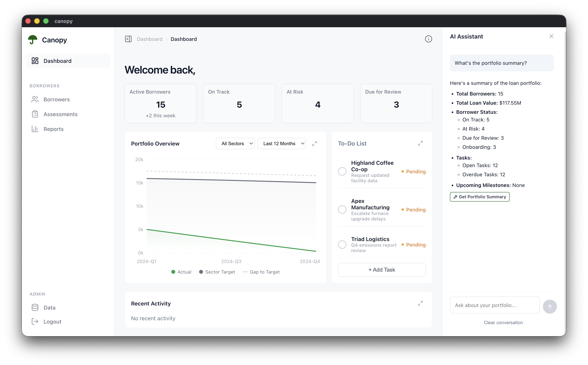The height and width of the screenshot is (365, 588).
Task: Expand the To-Do List panel
Action: click(420, 143)
